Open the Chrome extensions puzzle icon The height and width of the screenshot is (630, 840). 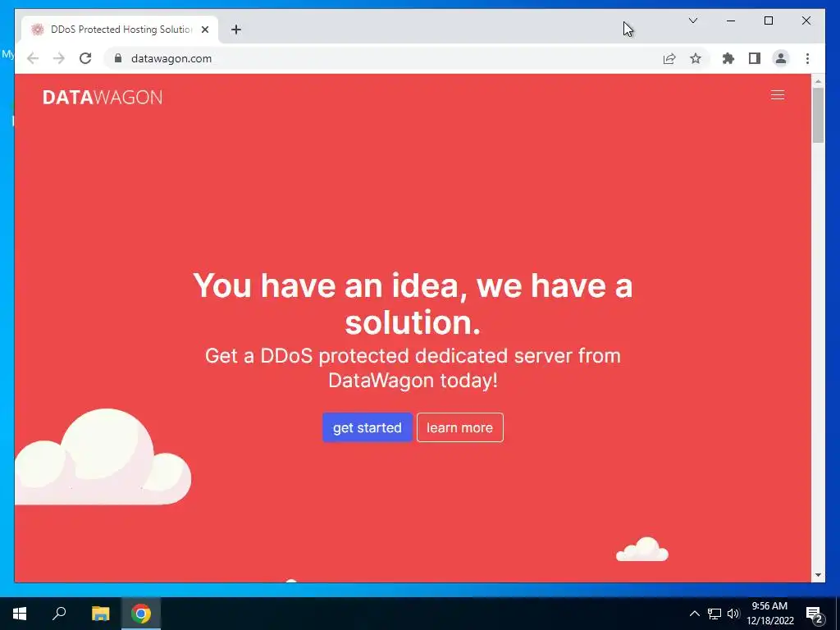tap(728, 58)
